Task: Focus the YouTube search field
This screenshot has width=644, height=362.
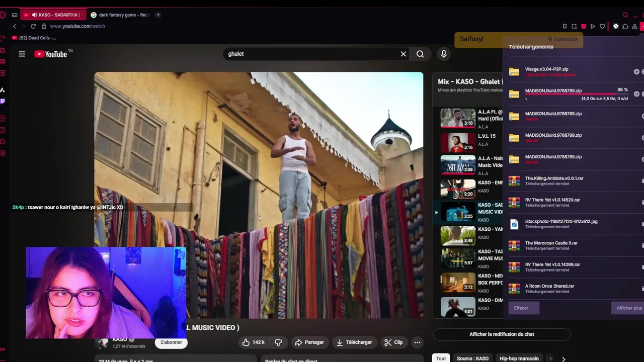Action: pos(313,54)
